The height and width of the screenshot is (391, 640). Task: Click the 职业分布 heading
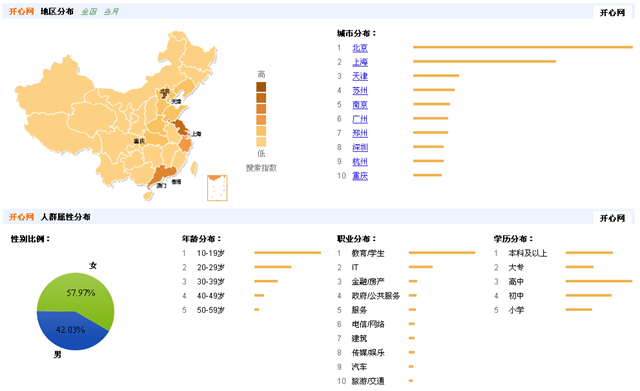point(356,239)
